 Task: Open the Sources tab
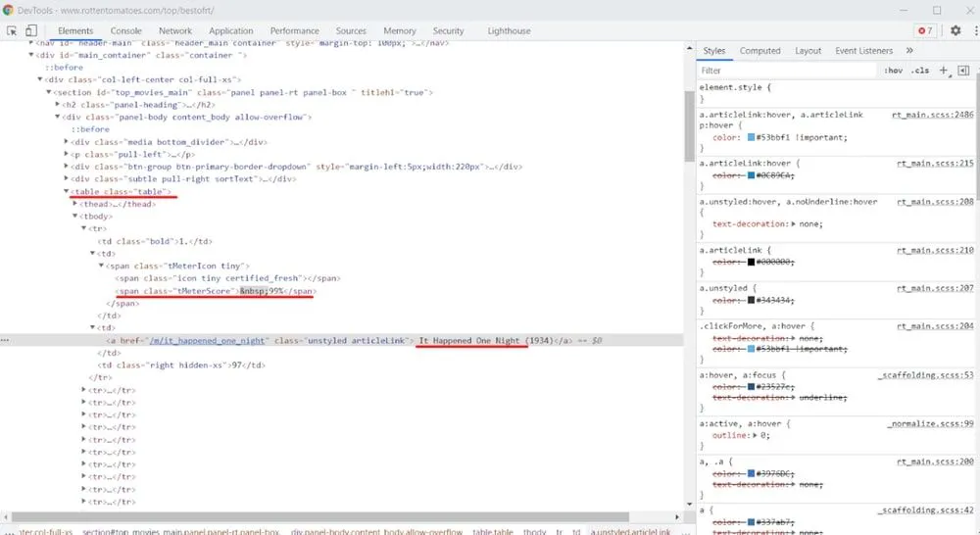coord(351,30)
